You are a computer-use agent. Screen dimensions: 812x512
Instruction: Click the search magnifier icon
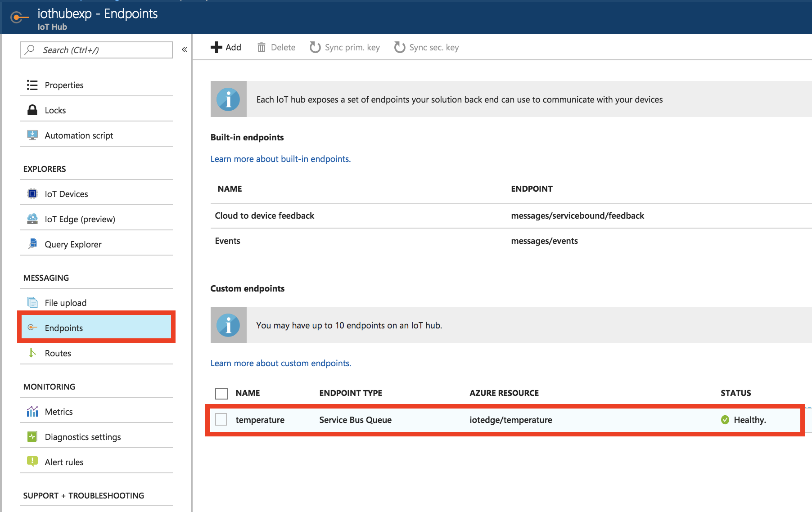[x=30, y=49]
